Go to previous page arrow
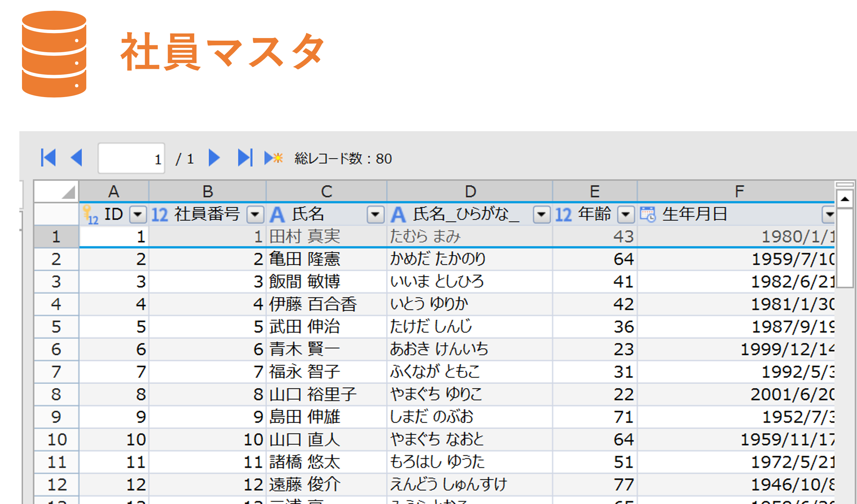The height and width of the screenshot is (504, 857). tap(77, 158)
